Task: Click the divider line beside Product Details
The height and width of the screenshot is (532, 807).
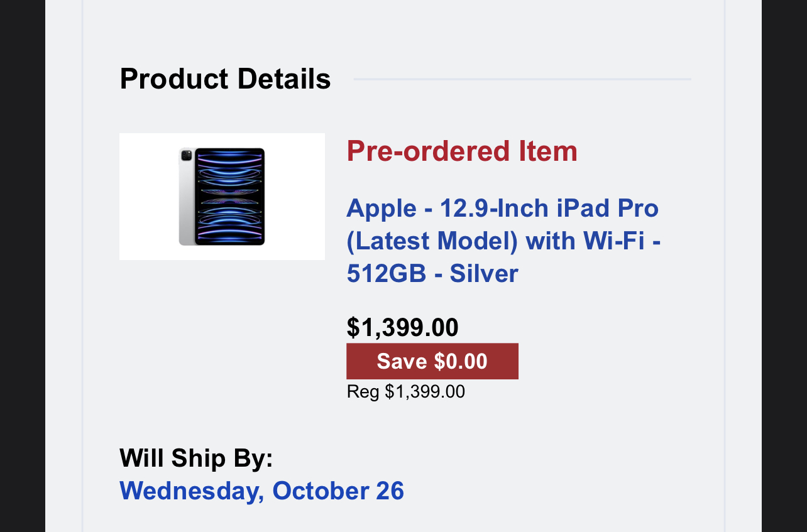Action: 522,79
